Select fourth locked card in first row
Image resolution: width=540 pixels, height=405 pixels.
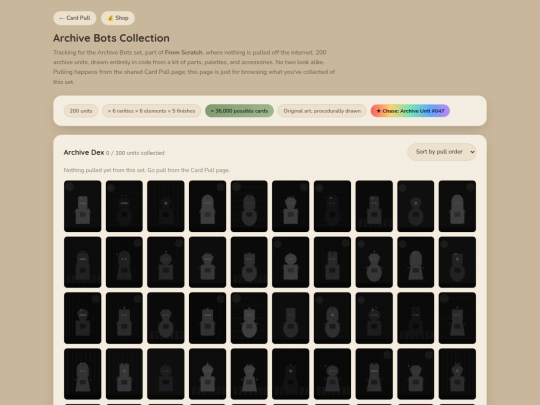click(208, 206)
